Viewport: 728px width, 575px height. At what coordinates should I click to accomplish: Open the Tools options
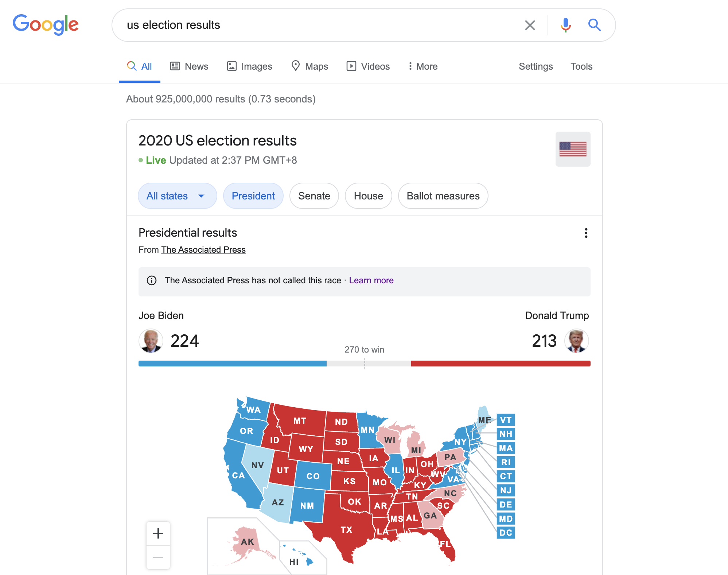581,66
